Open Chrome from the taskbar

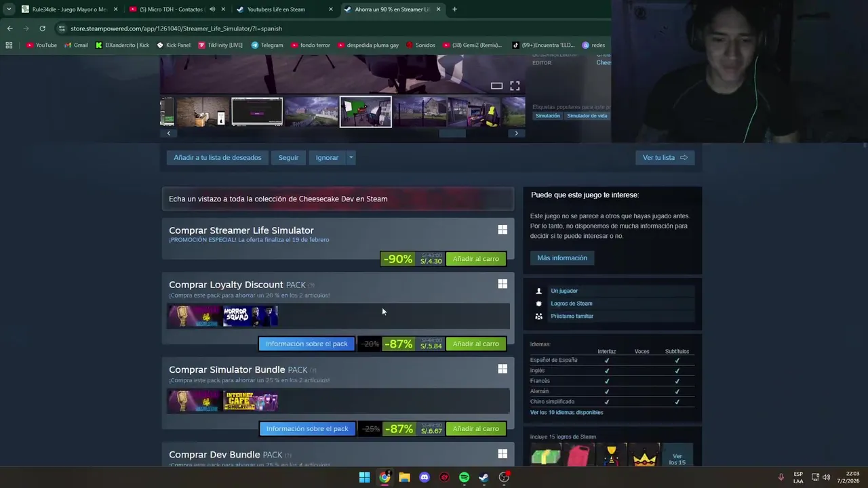coord(384,477)
